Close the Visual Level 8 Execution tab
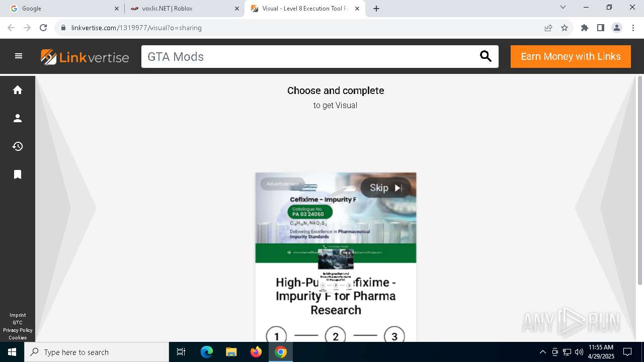The height and width of the screenshot is (362, 644). [357, 9]
